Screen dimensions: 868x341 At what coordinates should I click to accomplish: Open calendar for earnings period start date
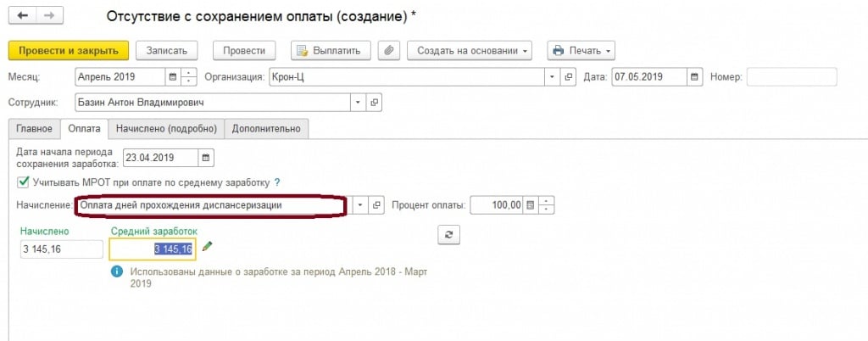pyautogui.click(x=206, y=158)
